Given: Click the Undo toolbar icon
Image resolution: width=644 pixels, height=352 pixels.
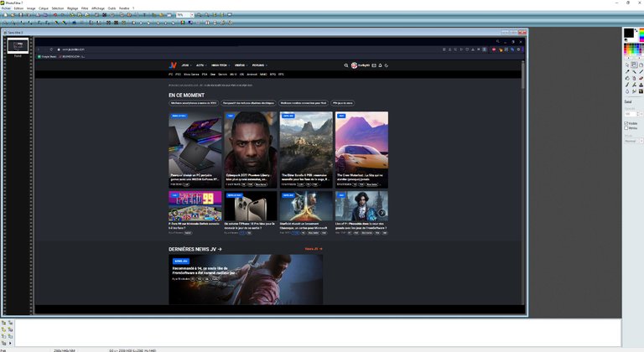Looking at the screenshot, I should coord(55,15).
